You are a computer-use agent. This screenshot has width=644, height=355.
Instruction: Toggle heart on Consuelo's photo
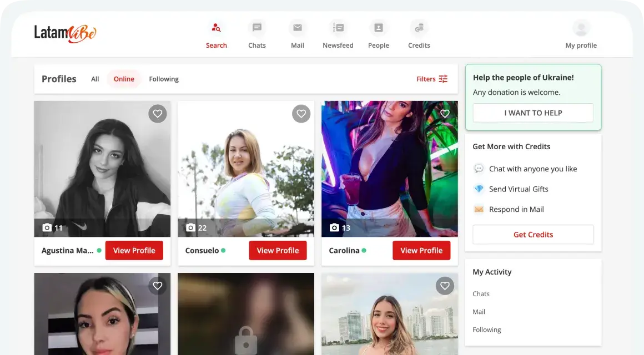pyautogui.click(x=301, y=114)
